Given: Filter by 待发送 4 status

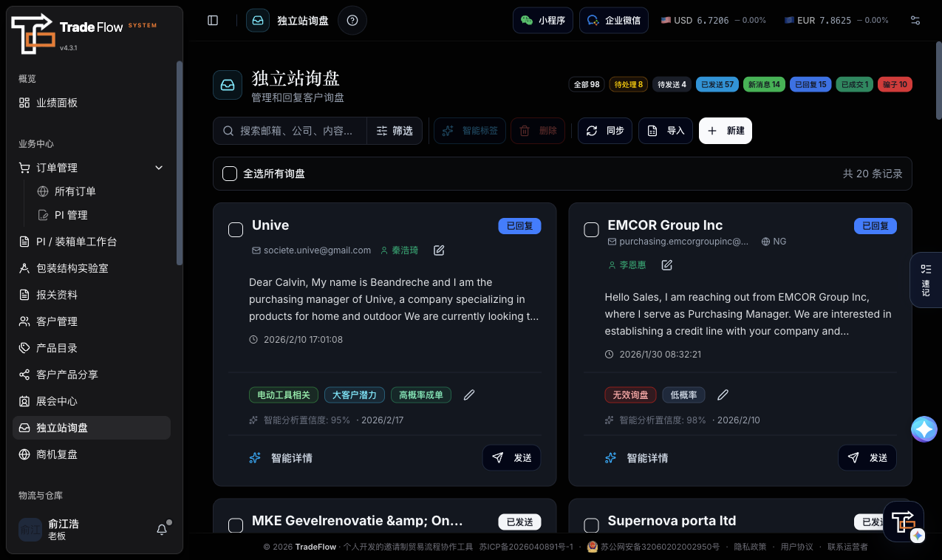Looking at the screenshot, I should (x=672, y=84).
